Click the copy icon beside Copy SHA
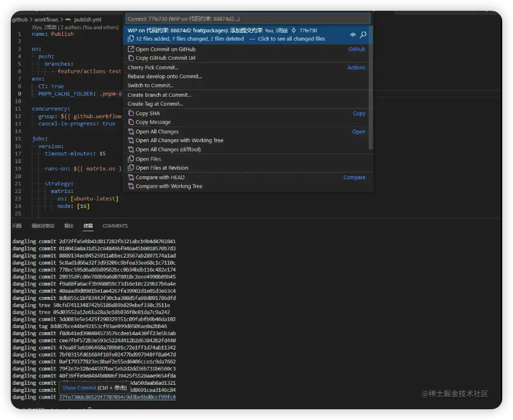513x420 pixels. click(x=131, y=113)
